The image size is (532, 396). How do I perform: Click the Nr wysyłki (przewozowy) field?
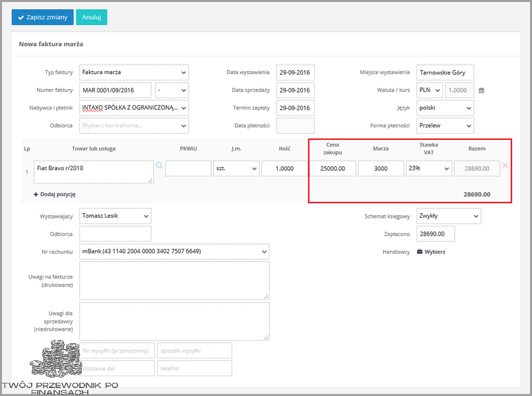tap(117, 350)
